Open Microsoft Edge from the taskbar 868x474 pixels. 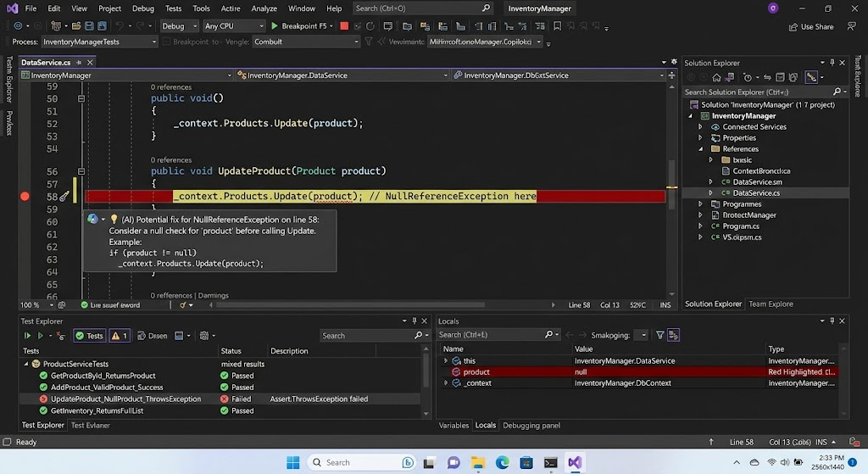click(502, 462)
